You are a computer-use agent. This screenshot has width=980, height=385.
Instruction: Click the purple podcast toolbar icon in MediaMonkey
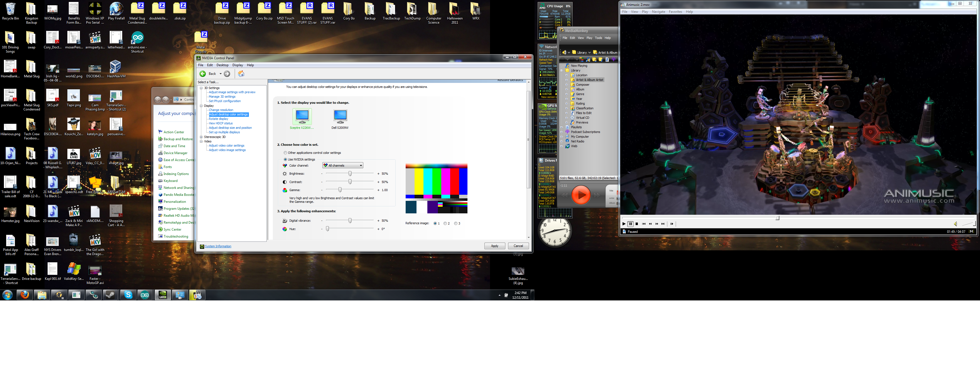pos(613,60)
